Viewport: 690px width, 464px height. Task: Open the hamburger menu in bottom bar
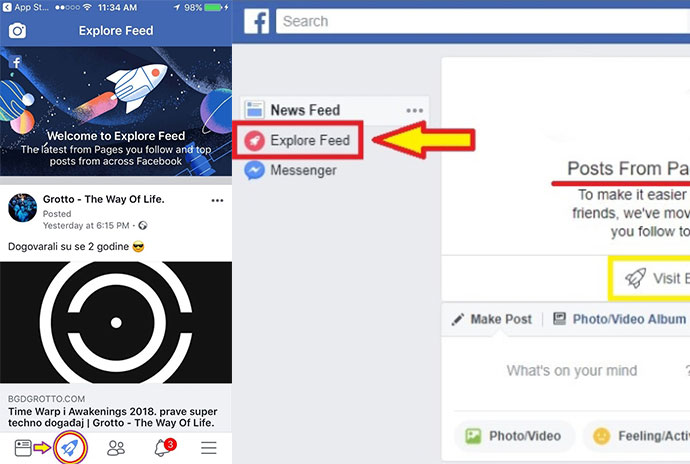click(209, 448)
